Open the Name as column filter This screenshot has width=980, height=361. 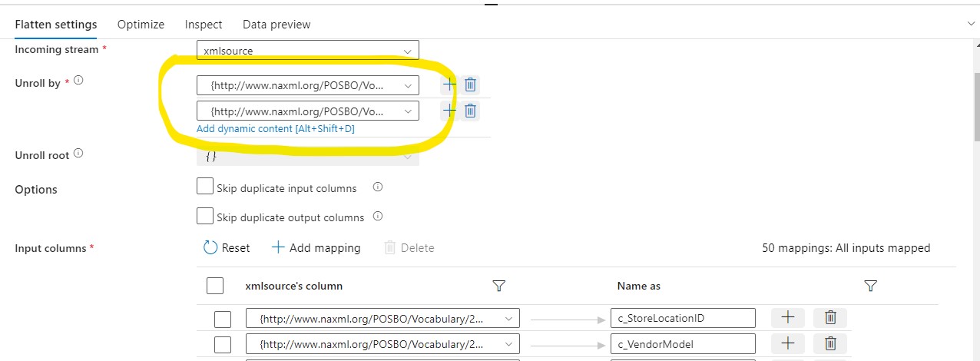(870, 286)
